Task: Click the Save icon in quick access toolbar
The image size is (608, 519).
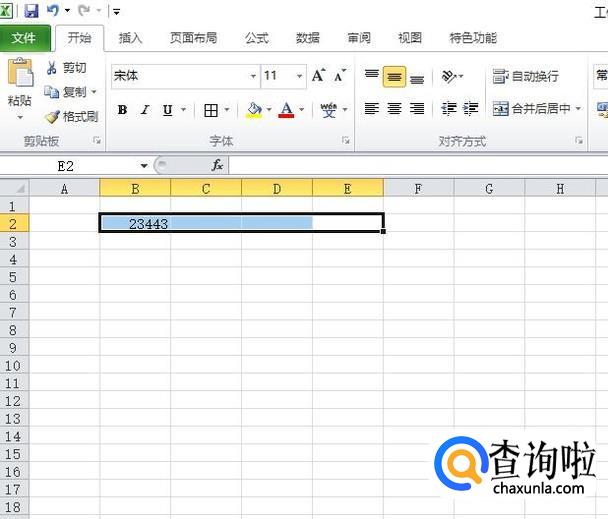Action: pyautogui.click(x=31, y=10)
